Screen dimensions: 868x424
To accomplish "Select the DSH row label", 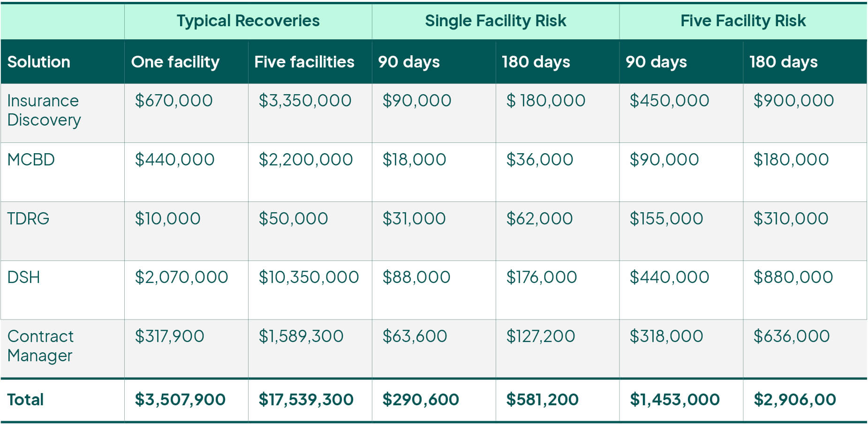I will tap(23, 277).
